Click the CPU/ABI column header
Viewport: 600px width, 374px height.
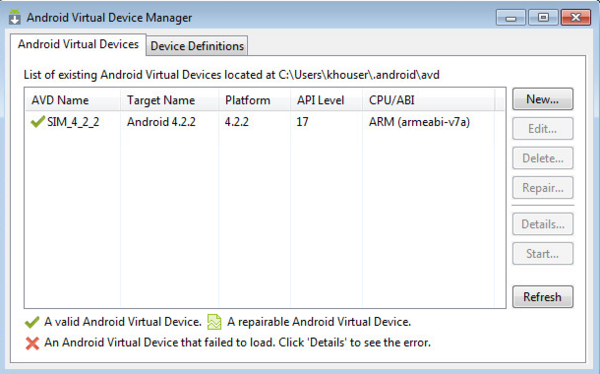point(428,100)
